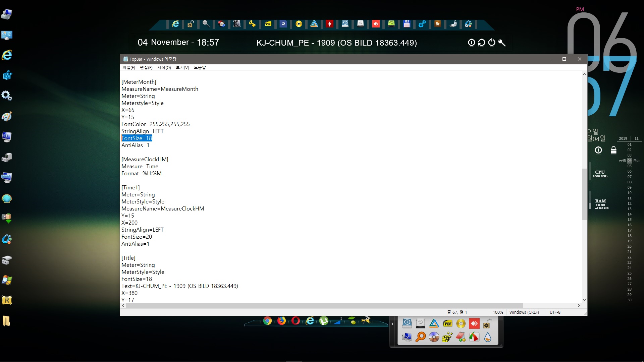Click the [MeasureClockHM] line in Notepad
The image size is (644, 362).
coord(145,159)
